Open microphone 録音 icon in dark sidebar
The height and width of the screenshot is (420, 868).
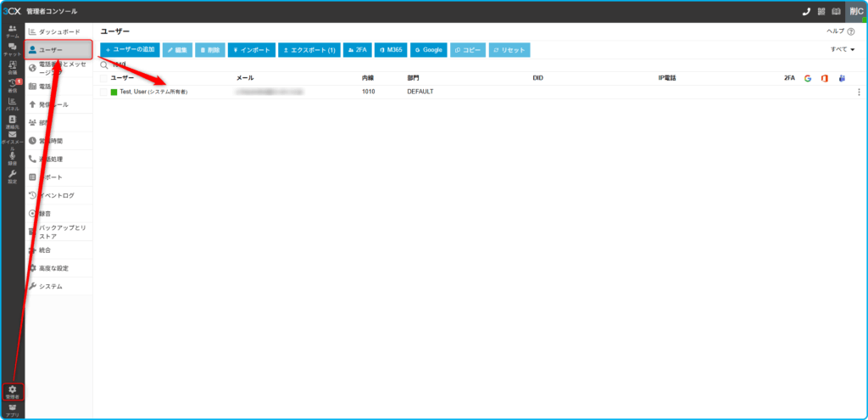12,159
